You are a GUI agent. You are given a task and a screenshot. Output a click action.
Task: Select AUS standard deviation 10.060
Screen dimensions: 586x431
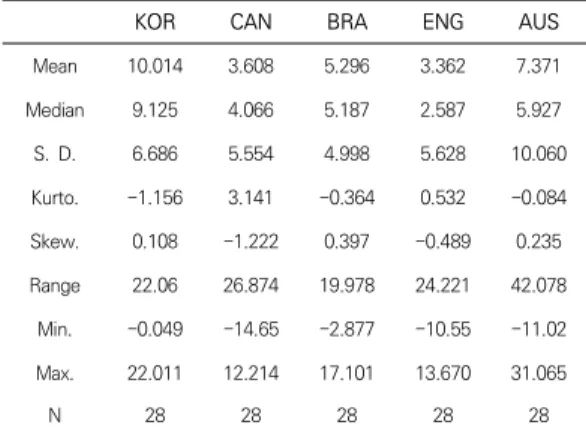tap(539, 154)
